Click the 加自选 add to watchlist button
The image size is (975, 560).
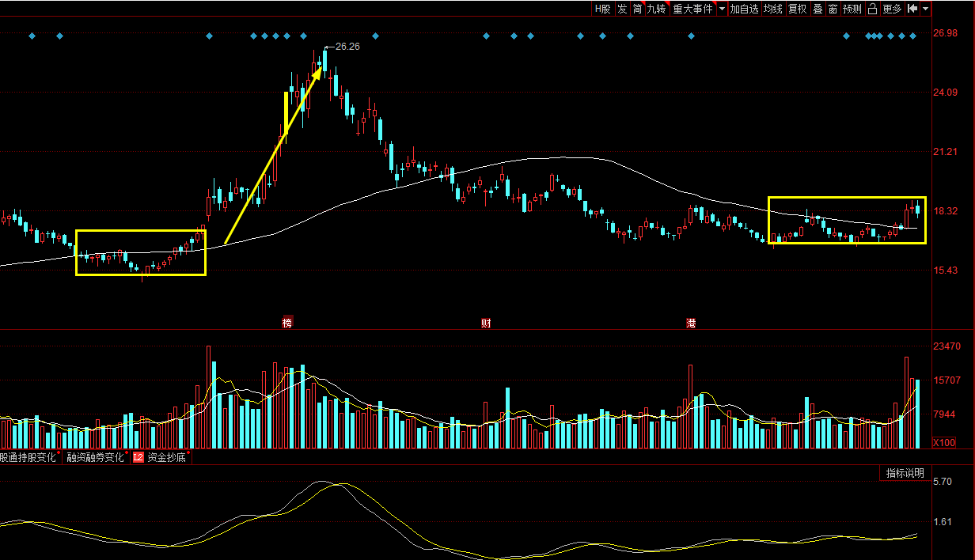coord(744,9)
